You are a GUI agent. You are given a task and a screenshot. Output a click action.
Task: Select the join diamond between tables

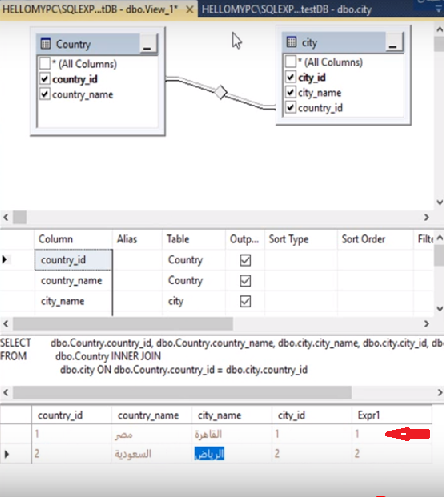(x=220, y=92)
